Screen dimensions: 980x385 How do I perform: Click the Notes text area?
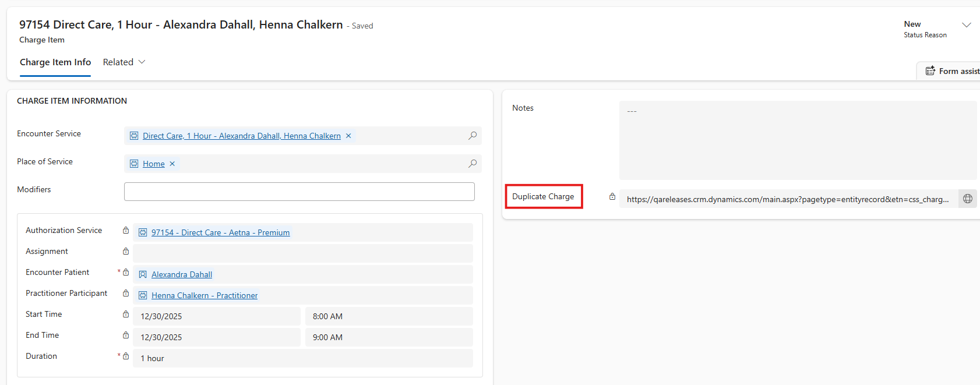(797, 140)
